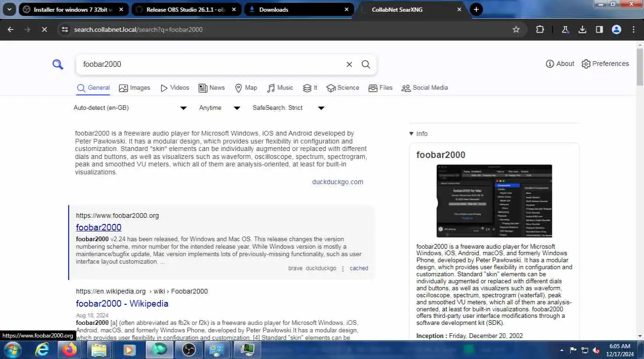Open OBS Studio from taskbar
This screenshot has width=644, height=359.
pos(189,350)
